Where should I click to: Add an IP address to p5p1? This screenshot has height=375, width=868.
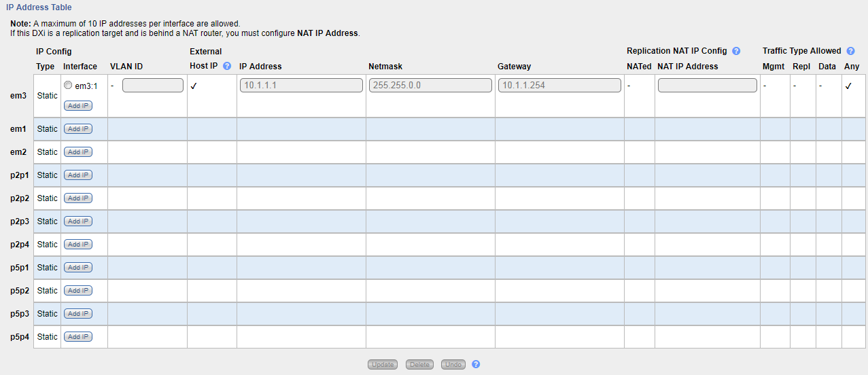click(78, 268)
